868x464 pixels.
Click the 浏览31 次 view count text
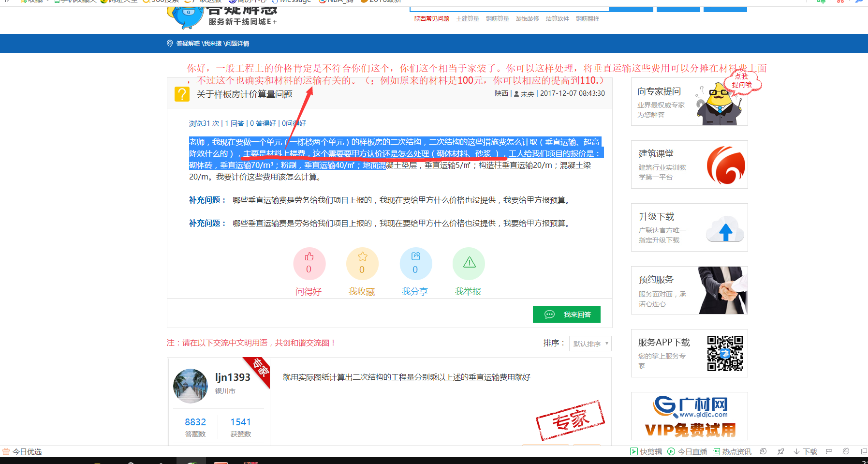point(204,123)
